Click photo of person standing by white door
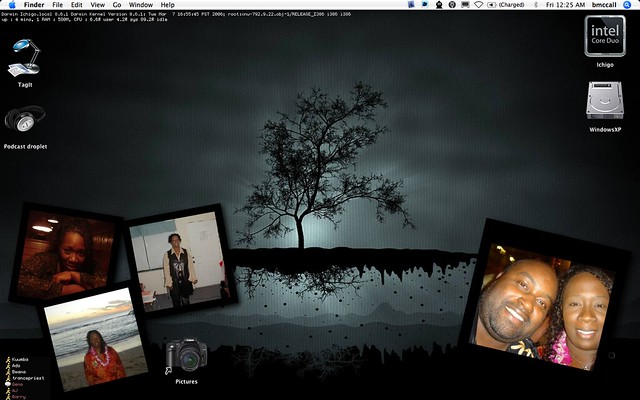This screenshot has height=400, width=640. 180,259
